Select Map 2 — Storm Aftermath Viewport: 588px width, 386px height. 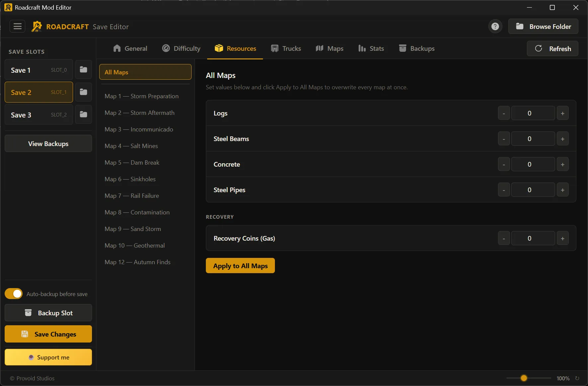tap(145, 113)
